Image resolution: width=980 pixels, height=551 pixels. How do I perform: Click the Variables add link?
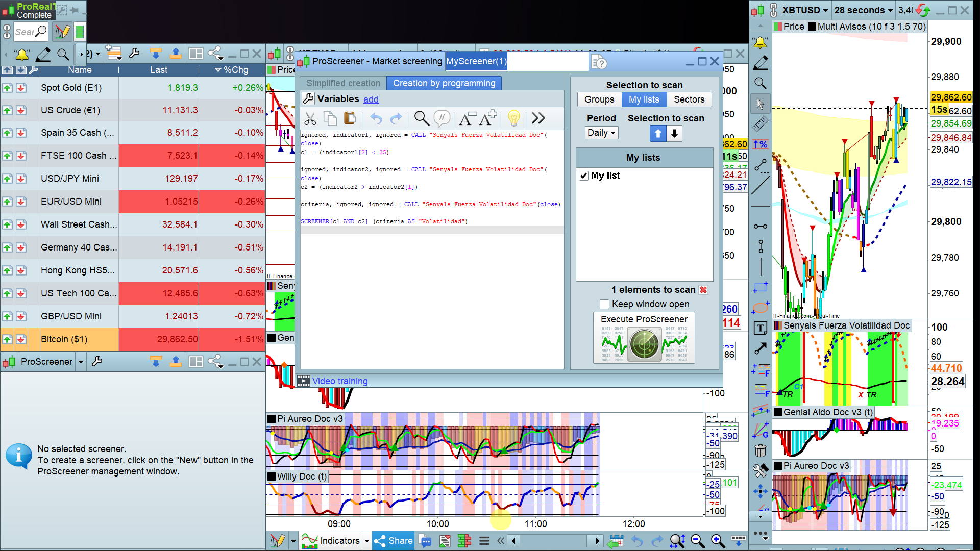(x=371, y=99)
